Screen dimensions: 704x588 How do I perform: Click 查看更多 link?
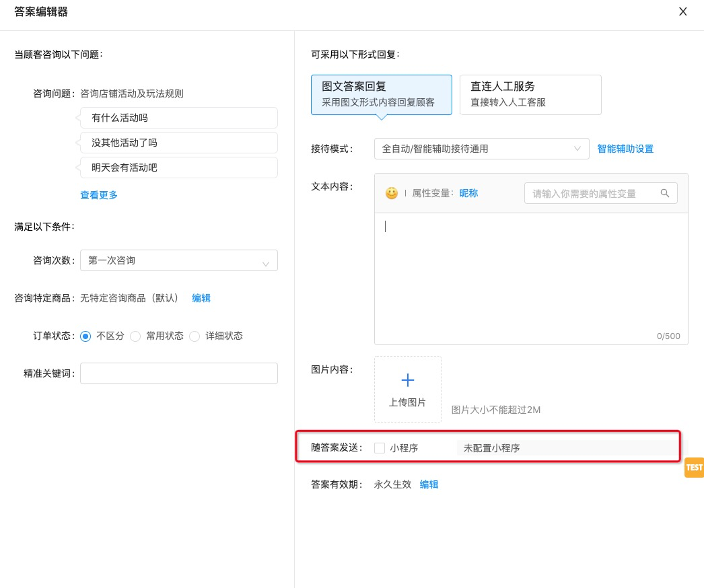click(99, 195)
